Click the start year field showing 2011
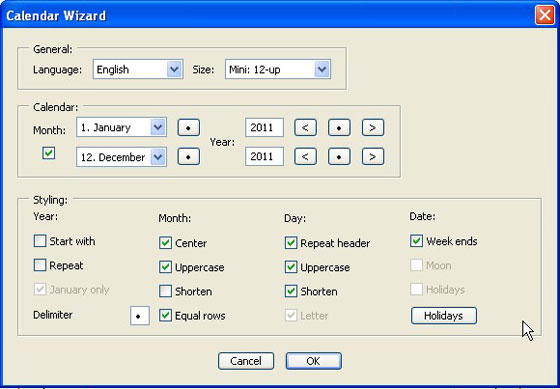The height and width of the screenshot is (389, 560). 264,128
